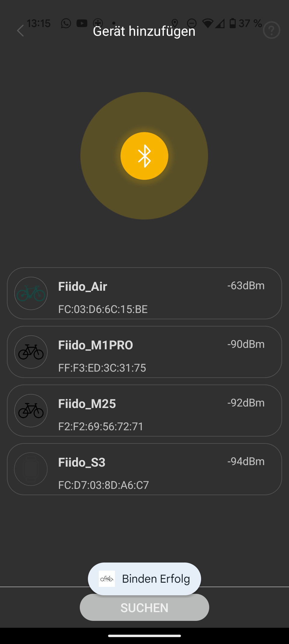Tap the back arrow icon
Screen dimensions: 289x644
click(20, 31)
